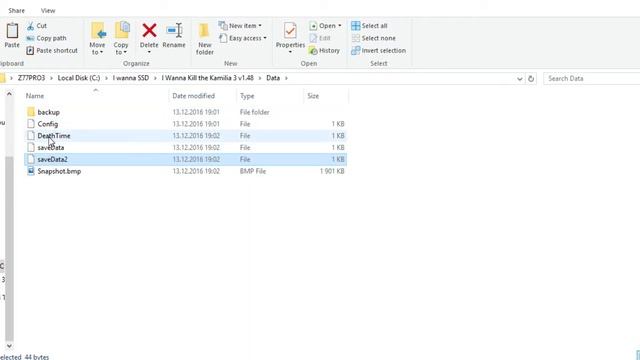Screen dimensions: 640x360
Task: Click the navigation pane scroll up arrow
Action: [9, 94]
